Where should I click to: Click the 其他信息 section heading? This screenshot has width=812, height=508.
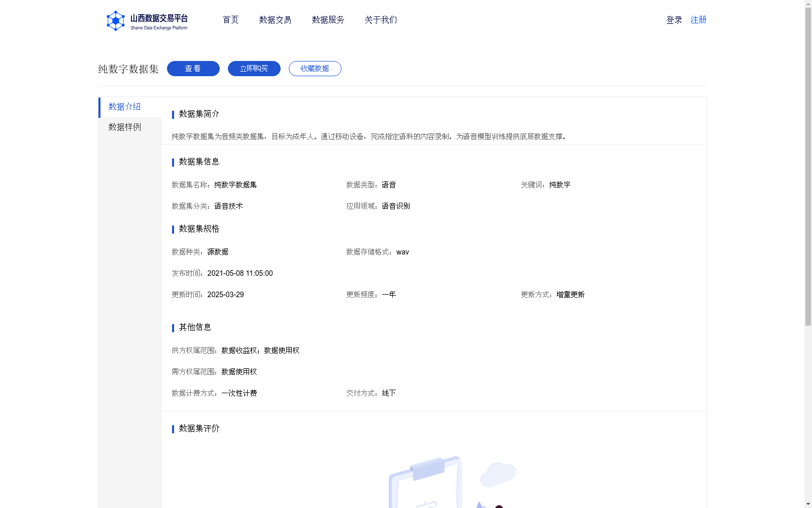(x=195, y=327)
